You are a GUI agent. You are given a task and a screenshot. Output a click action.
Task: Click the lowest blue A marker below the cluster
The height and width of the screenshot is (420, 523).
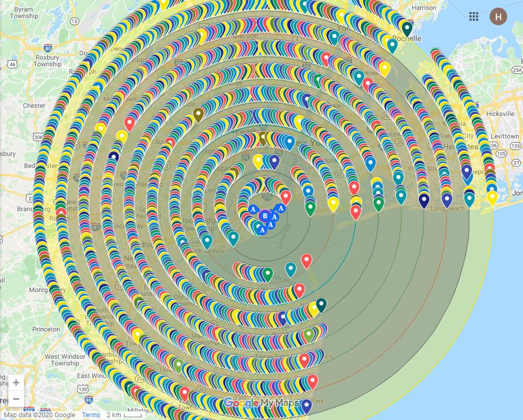[x=262, y=229]
